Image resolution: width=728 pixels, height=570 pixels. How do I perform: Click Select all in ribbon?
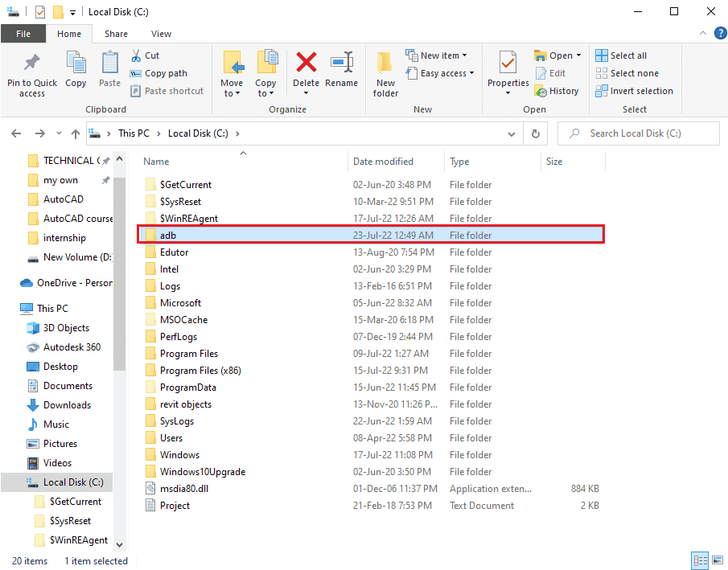tap(621, 55)
